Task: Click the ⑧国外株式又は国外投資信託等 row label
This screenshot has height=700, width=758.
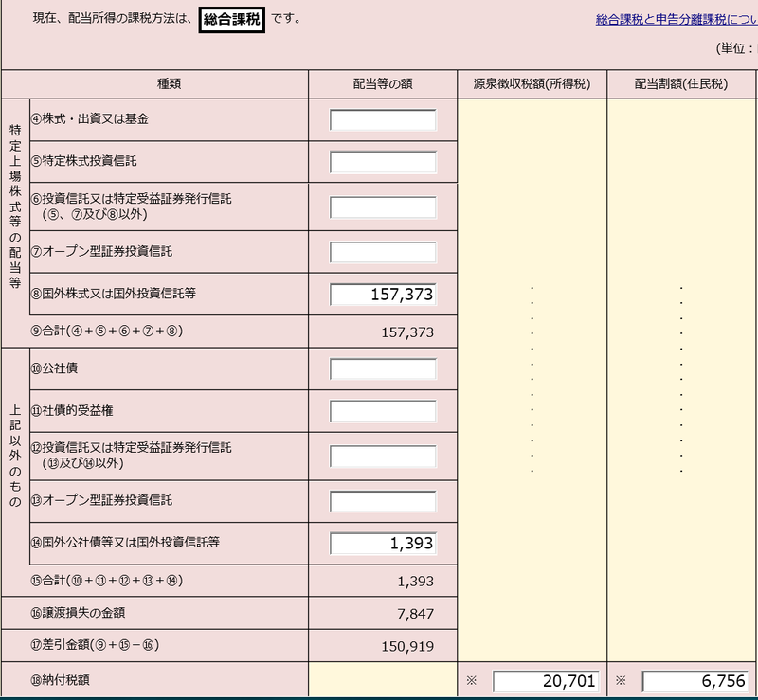Action: pos(113,294)
